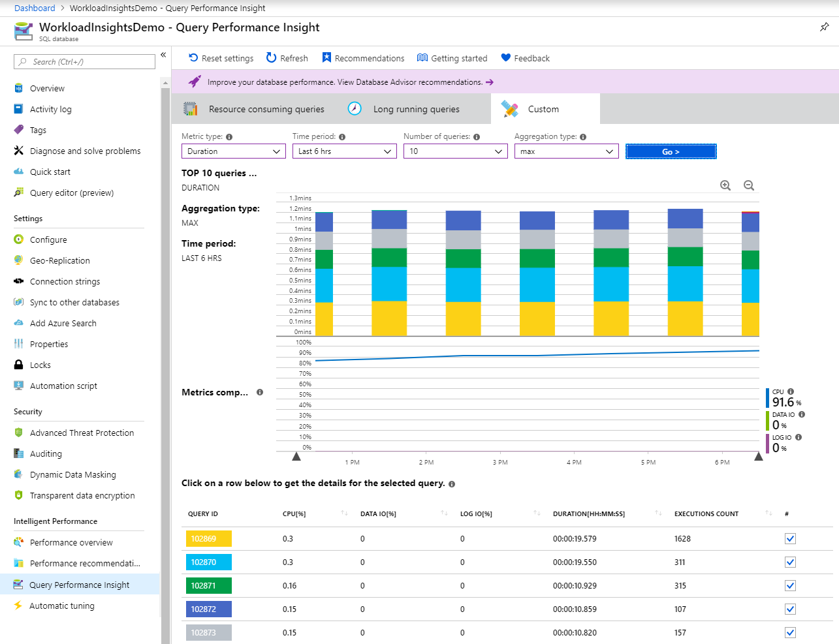Open Recommendations from the toolbar
The height and width of the screenshot is (644, 839).
click(x=363, y=58)
